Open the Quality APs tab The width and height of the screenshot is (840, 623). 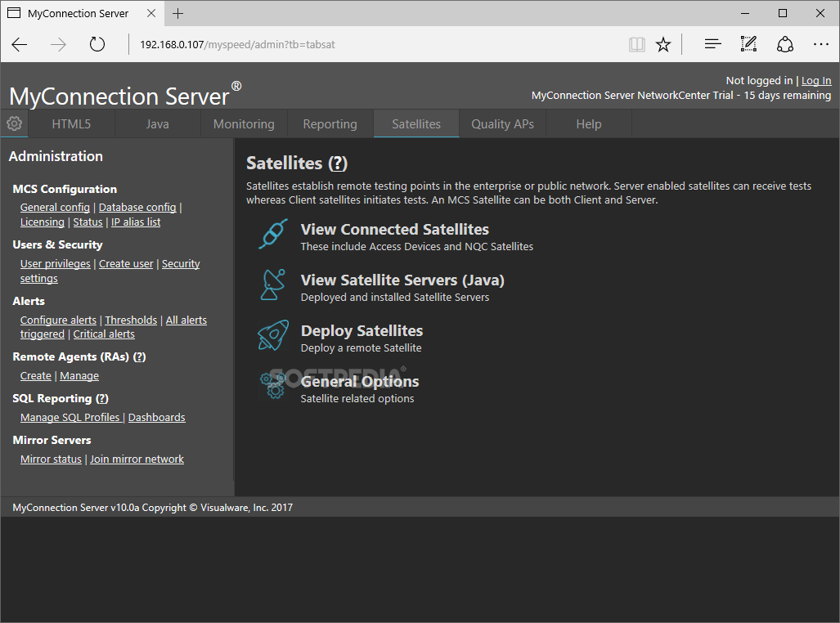[x=502, y=123]
